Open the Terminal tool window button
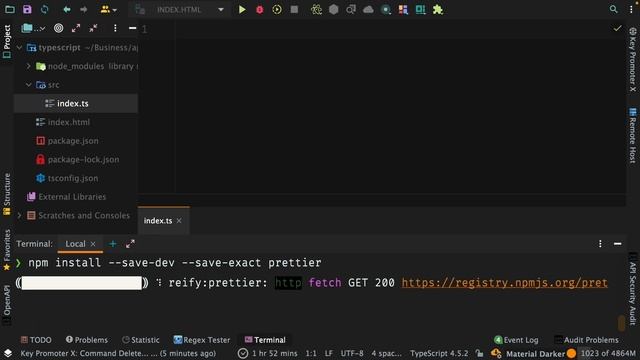This screenshot has width=640, height=360. point(265,340)
